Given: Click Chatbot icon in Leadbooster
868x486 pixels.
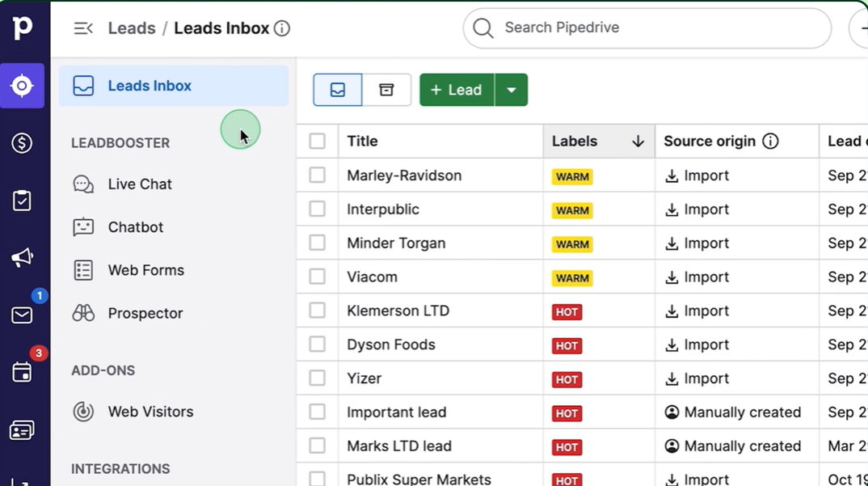Looking at the screenshot, I should pyautogui.click(x=83, y=227).
